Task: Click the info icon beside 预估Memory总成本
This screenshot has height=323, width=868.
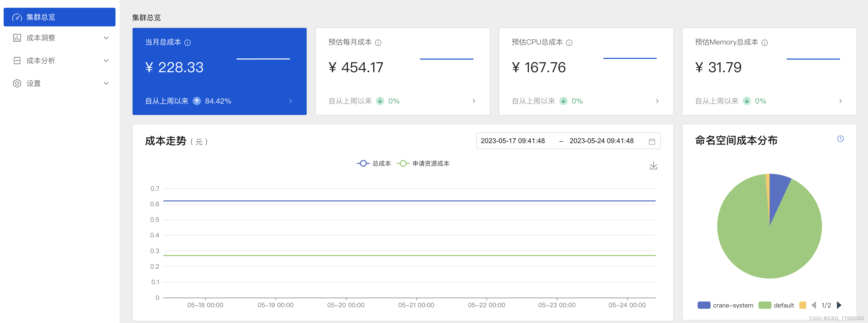Action: tap(765, 43)
